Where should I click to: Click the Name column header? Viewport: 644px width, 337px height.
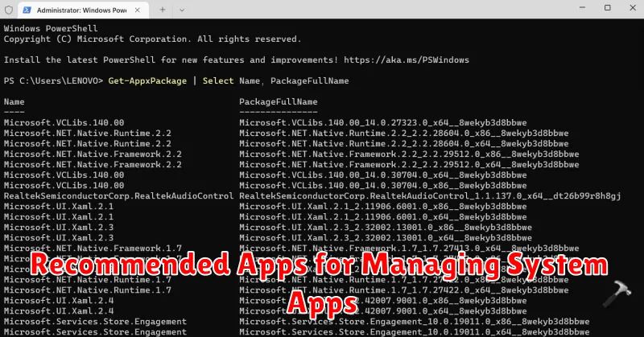(14, 102)
